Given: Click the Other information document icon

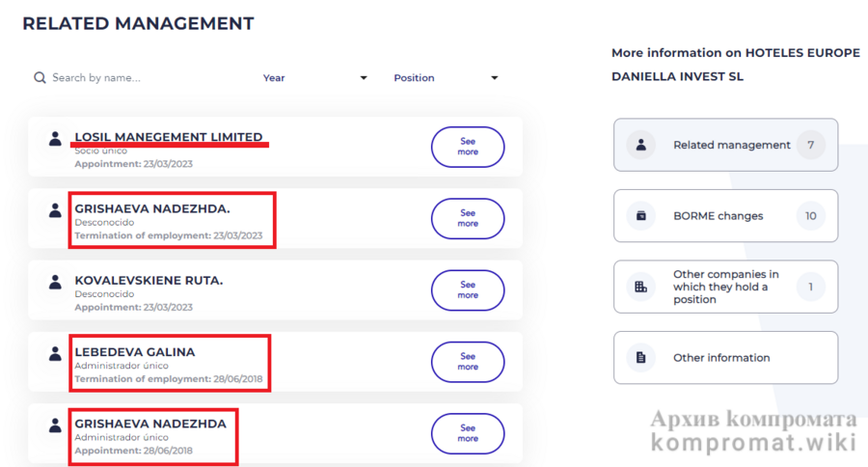Looking at the screenshot, I should tap(639, 358).
